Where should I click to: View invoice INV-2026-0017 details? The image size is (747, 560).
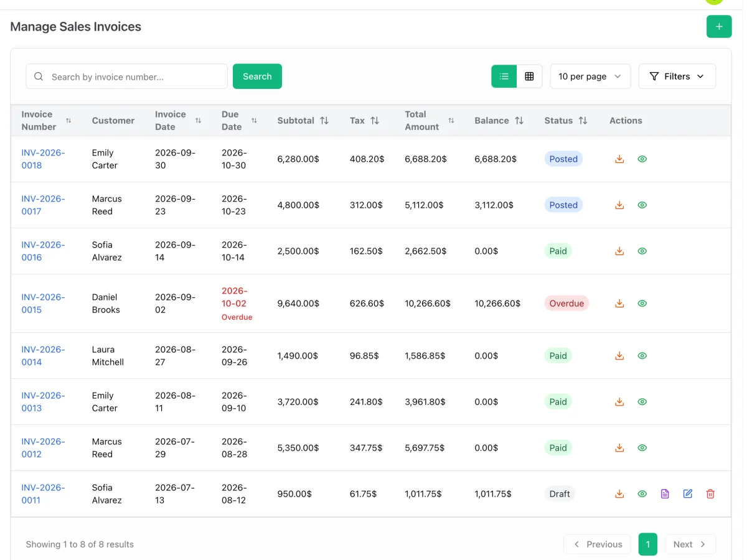click(642, 205)
